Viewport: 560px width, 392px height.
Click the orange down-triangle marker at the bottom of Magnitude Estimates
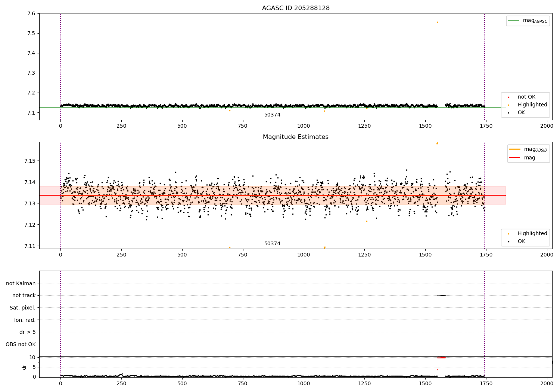point(324,248)
